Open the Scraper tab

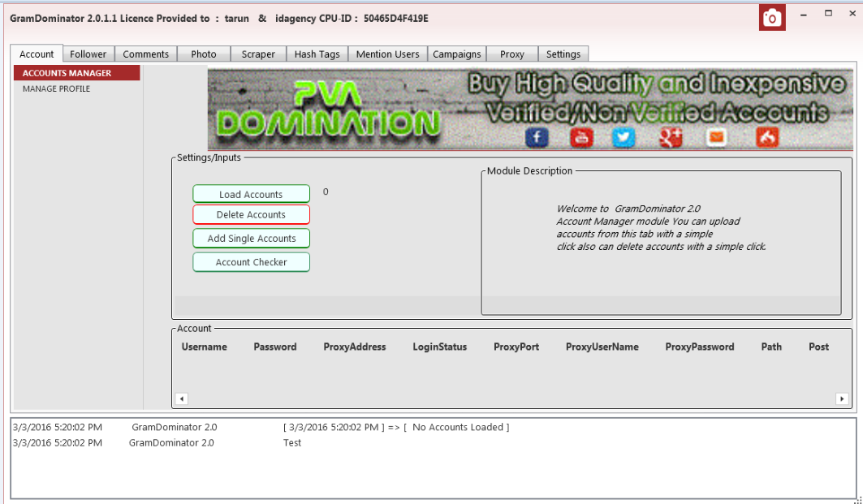click(258, 54)
